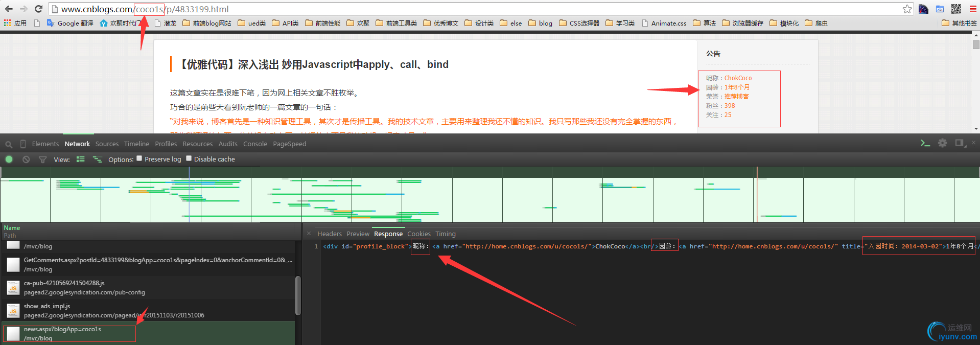This screenshot has width=980, height=345.
Task: Open the 优秀博文 bookmark folder
Action: 441,23
